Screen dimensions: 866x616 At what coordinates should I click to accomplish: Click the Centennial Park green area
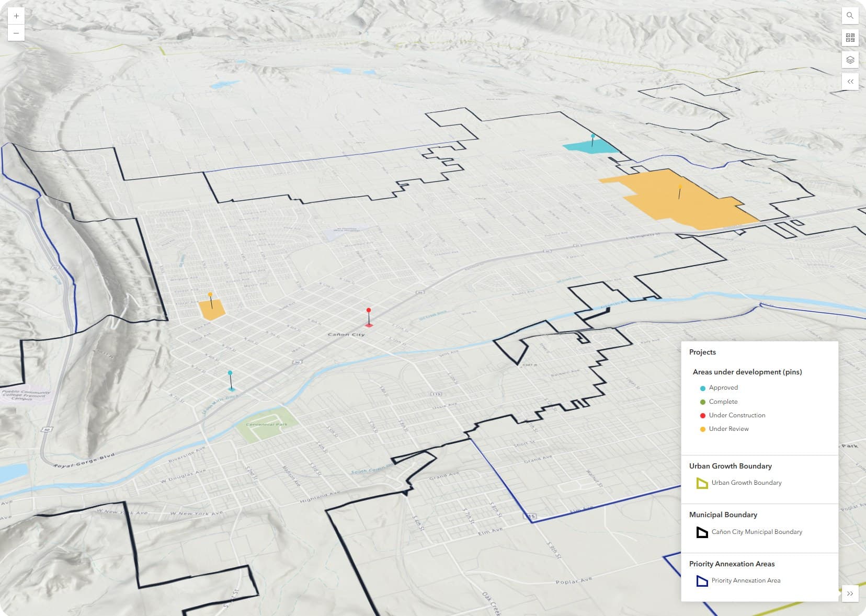tap(267, 425)
